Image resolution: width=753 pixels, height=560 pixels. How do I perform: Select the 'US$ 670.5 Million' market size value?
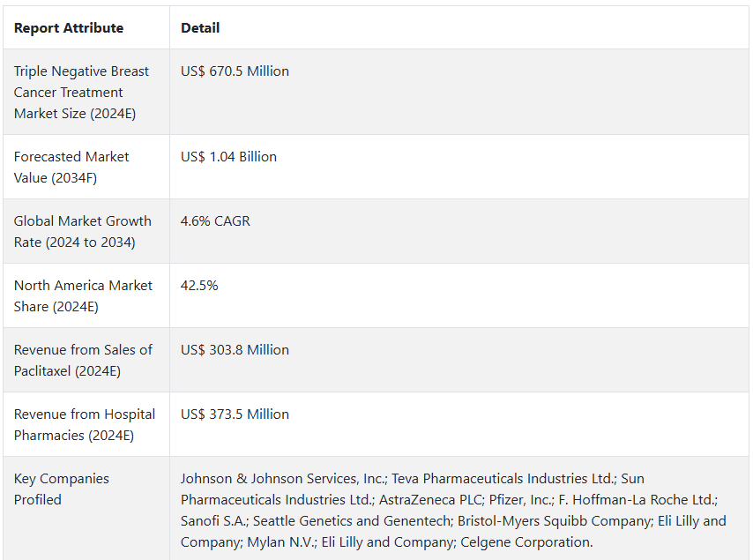[x=235, y=71]
